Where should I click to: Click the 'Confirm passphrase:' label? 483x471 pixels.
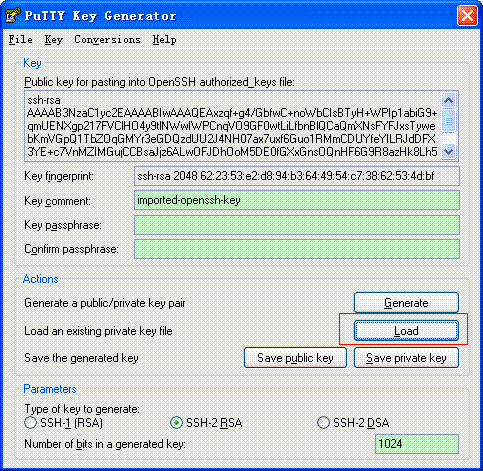click(71, 249)
